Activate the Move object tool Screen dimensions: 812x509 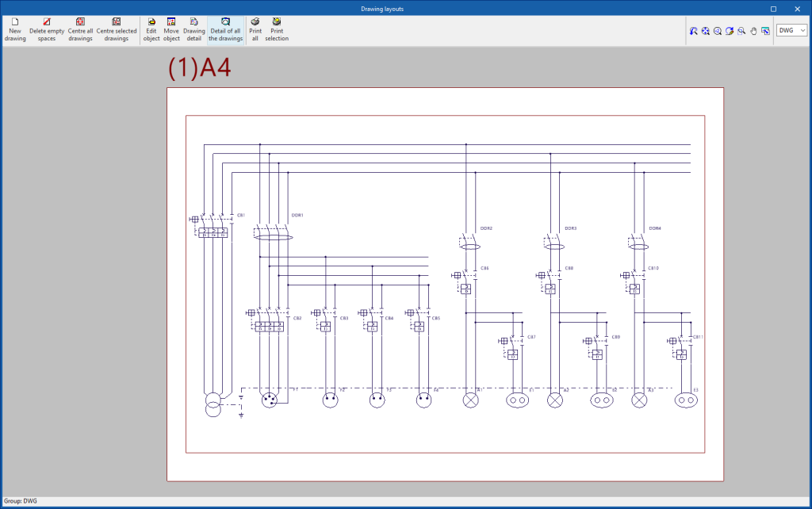click(x=171, y=29)
